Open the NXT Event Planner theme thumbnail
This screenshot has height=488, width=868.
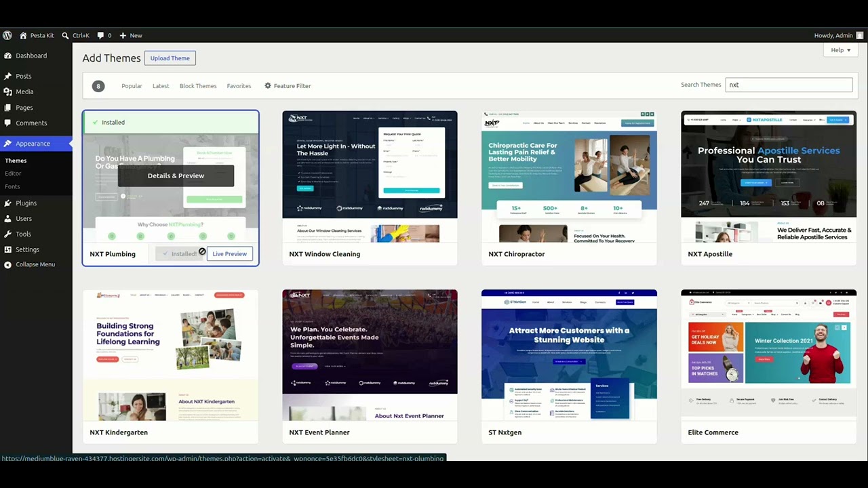[370, 355]
